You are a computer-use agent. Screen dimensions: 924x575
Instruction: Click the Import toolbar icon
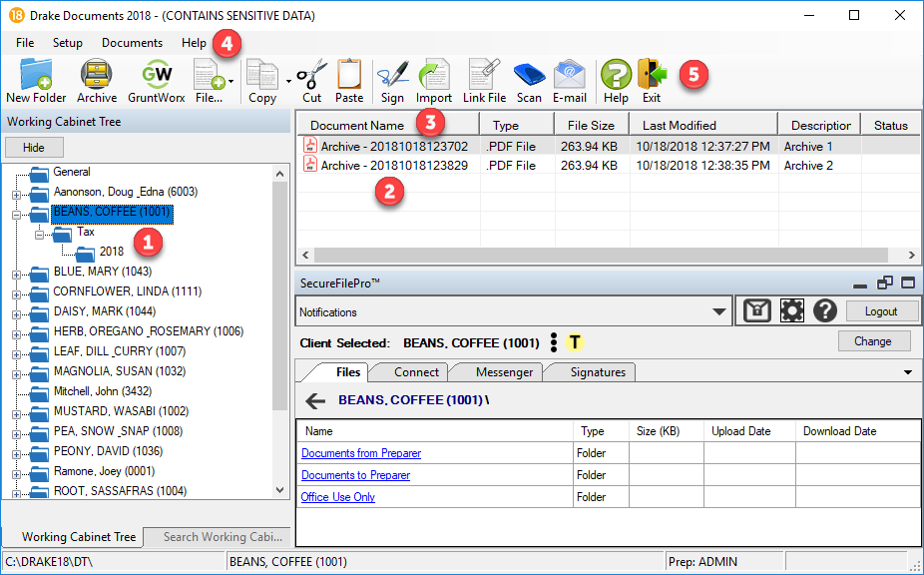point(434,82)
